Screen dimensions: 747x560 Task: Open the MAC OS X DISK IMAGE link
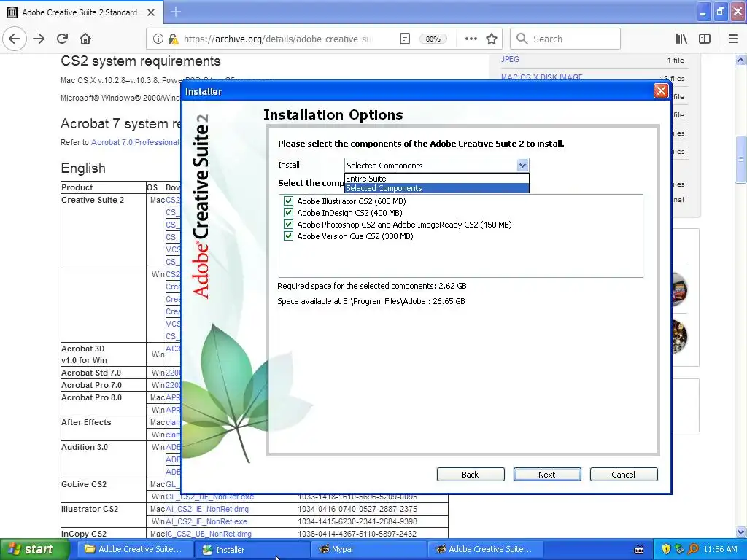pyautogui.click(x=542, y=77)
